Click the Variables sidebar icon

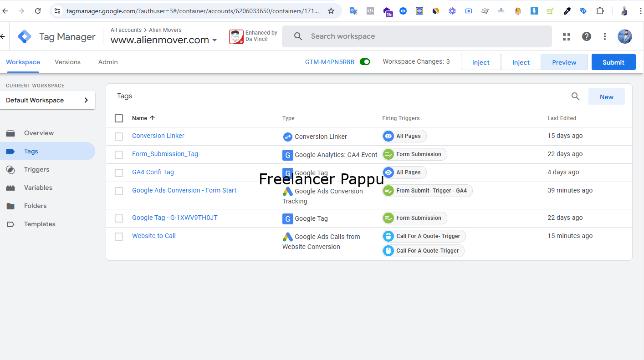pos(10,188)
